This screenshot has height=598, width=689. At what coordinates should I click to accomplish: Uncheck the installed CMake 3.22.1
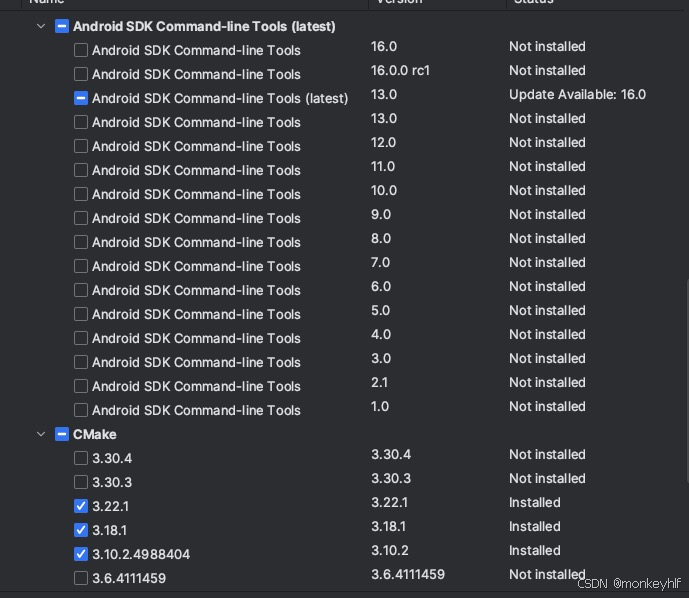81,506
